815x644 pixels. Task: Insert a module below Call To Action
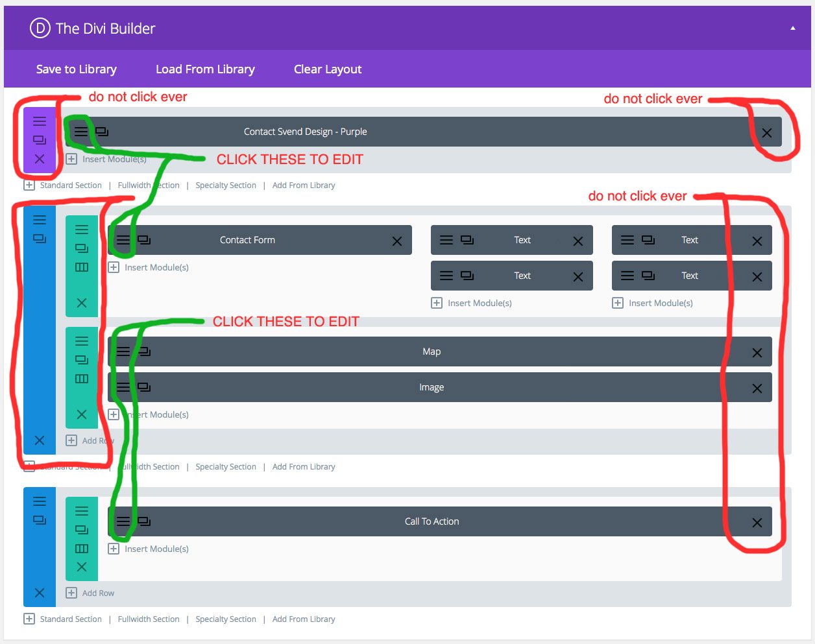[x=149, y=549]
